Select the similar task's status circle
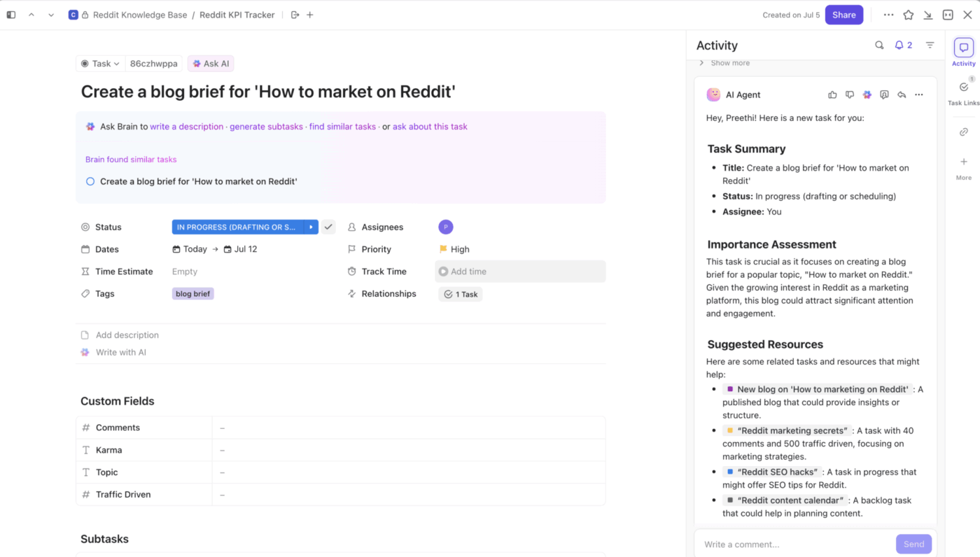 tap(90, 181)
